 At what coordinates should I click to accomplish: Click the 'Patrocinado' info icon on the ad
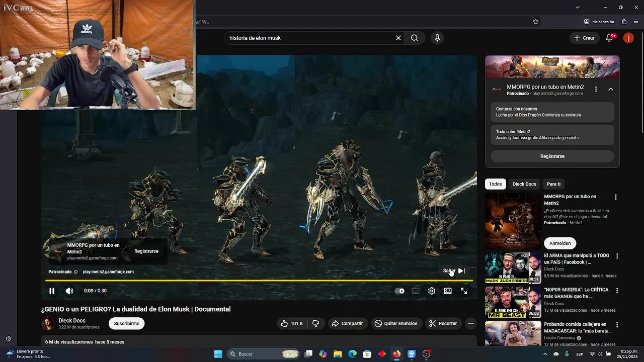[75, 272]
